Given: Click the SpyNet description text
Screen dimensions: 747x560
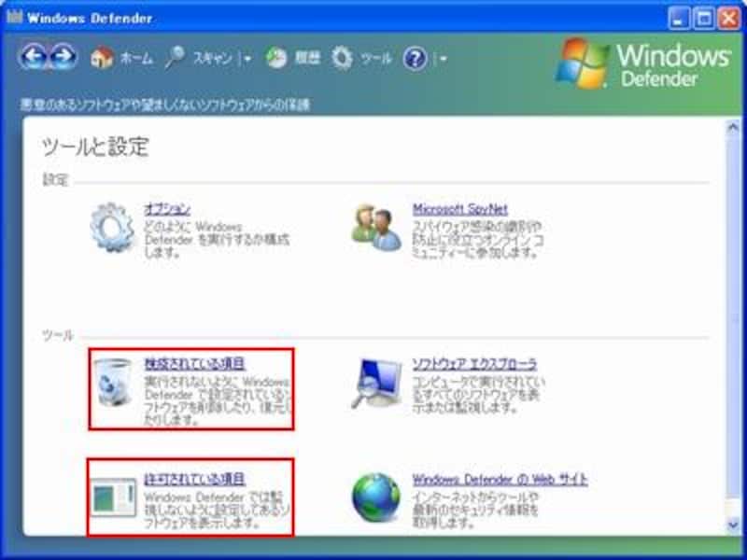Looking at the screenshot, I should tap(478, 239).
